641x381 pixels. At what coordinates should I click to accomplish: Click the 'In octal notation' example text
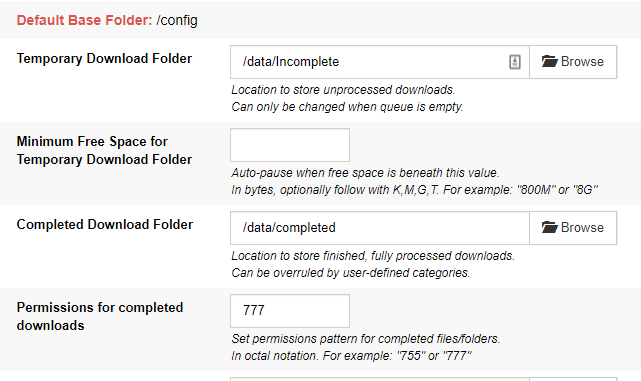pos(351,356)
